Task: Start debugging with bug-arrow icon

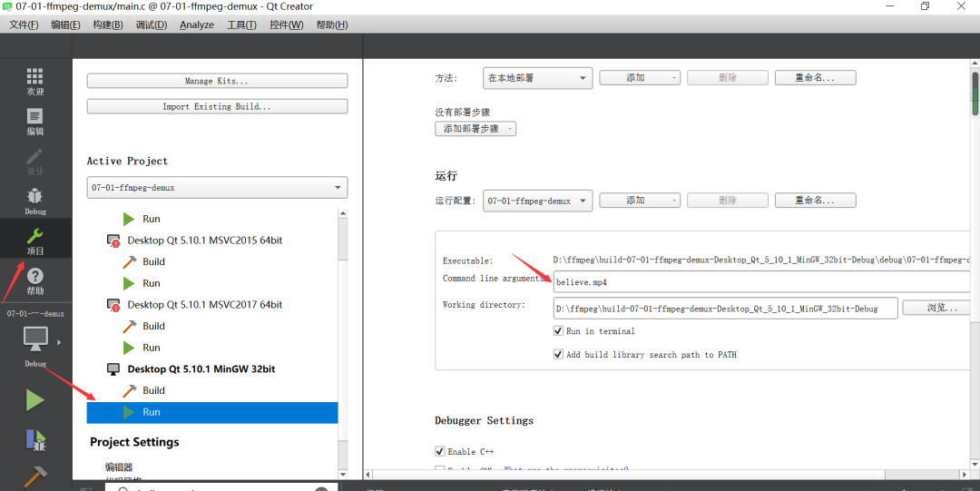Action: click(35, 439)
